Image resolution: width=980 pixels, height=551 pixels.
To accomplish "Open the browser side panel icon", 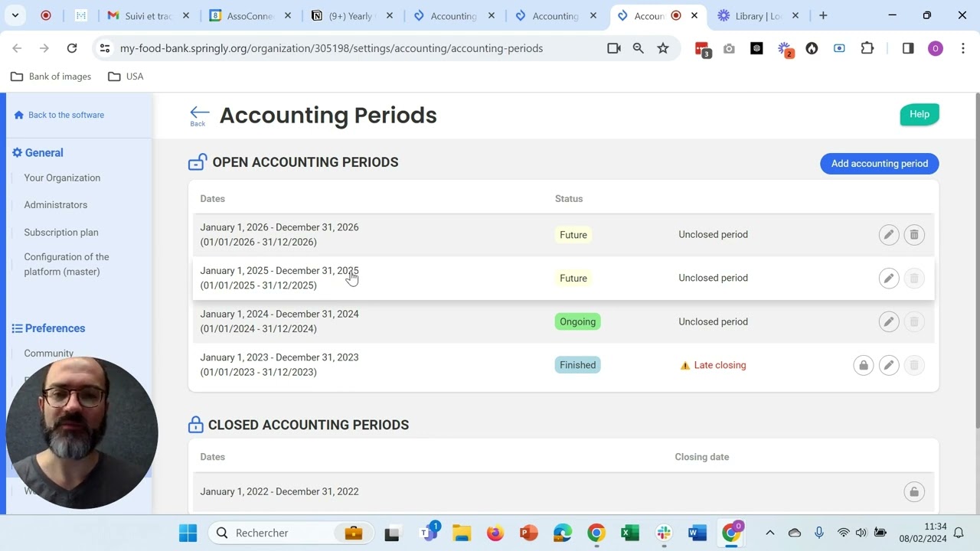I will 908,48.
